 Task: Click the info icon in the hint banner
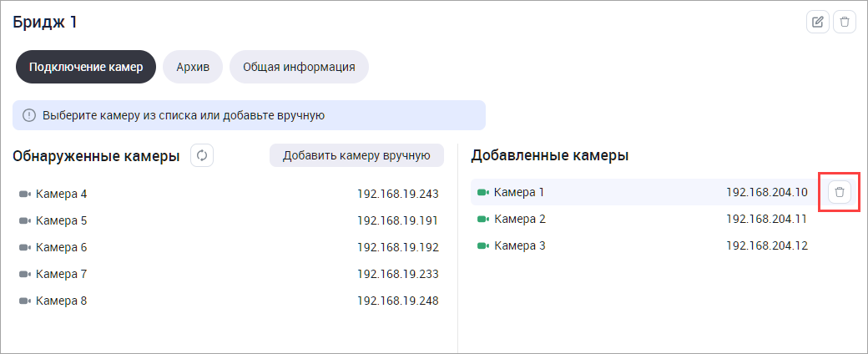pos(29,115)
